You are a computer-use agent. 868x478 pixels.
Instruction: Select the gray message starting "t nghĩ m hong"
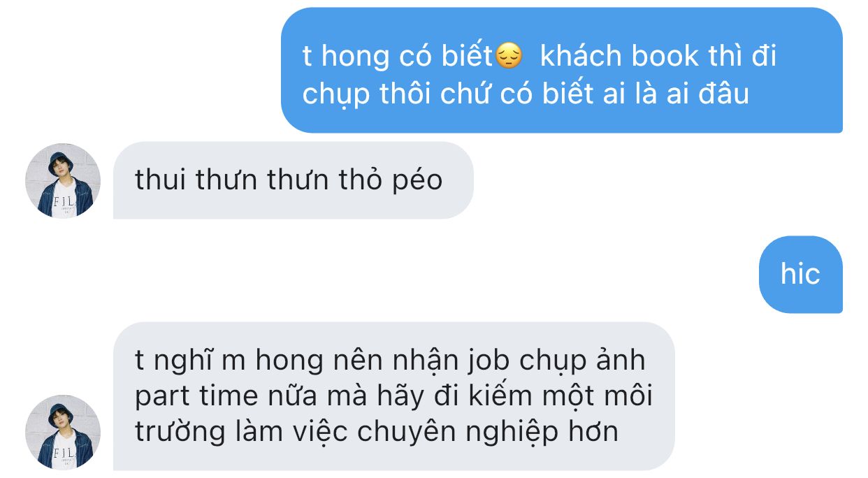pos(393,396)
